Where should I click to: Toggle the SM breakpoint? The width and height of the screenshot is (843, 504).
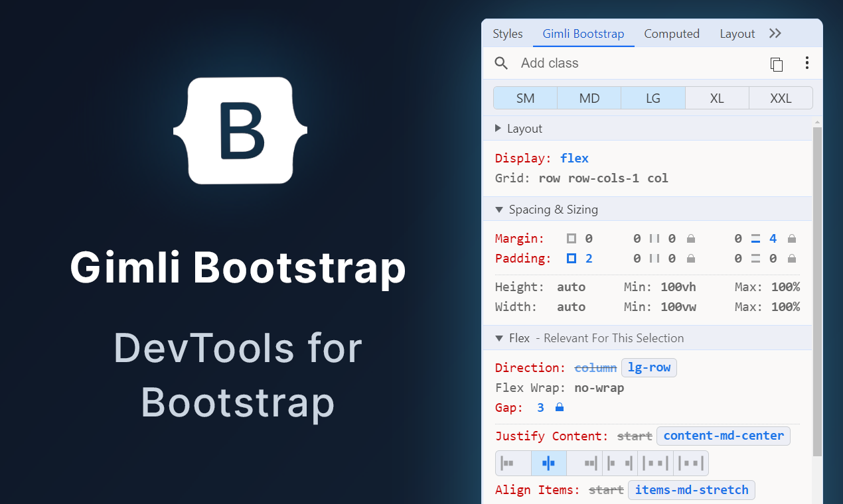click(525, 98)
